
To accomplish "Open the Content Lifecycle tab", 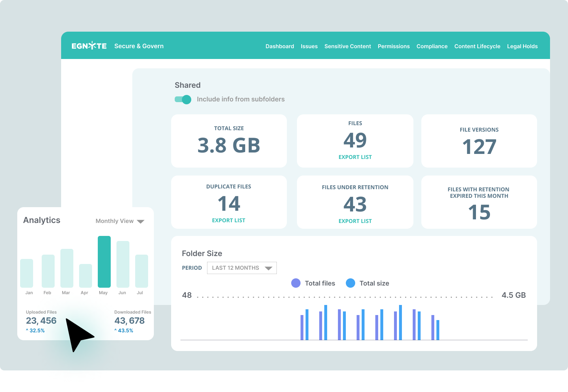I will [x=477, y=46].
